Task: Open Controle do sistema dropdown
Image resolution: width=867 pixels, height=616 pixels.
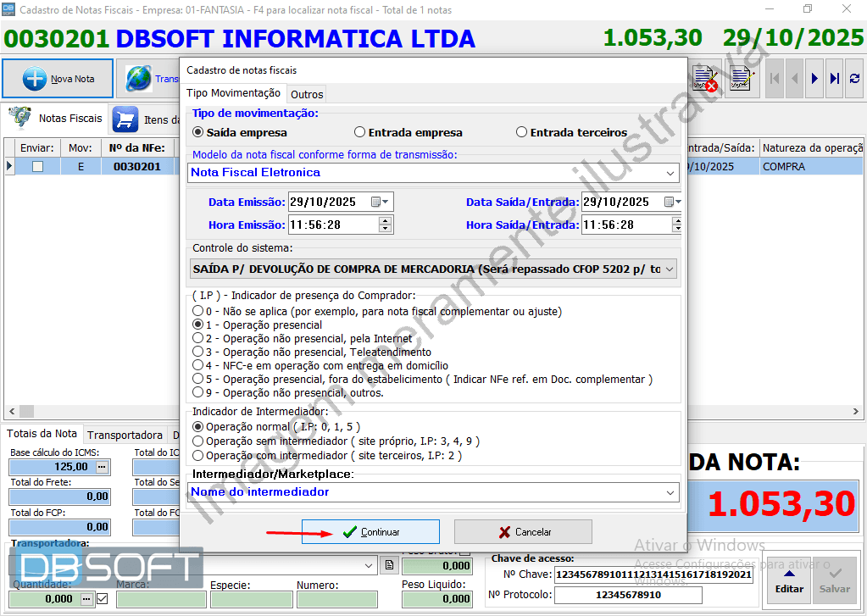Action: click(x=669, y=269)
